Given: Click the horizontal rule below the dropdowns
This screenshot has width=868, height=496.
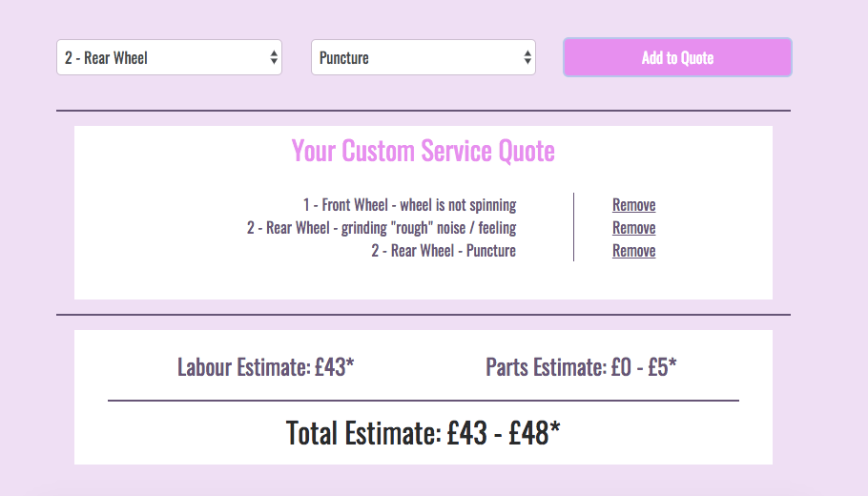Looking at the screenshot, I should point(424,110).
